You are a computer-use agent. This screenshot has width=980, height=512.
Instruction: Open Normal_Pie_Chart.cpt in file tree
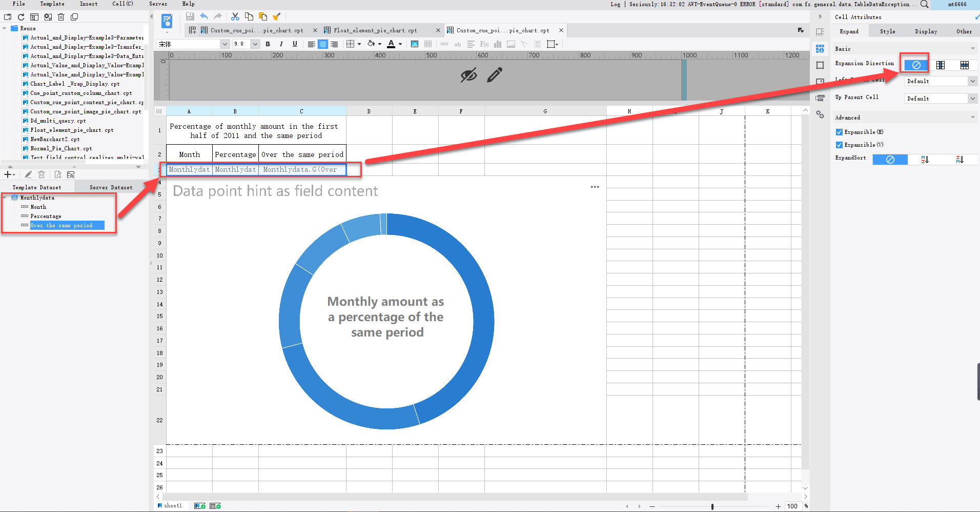(x=61, y=148)
